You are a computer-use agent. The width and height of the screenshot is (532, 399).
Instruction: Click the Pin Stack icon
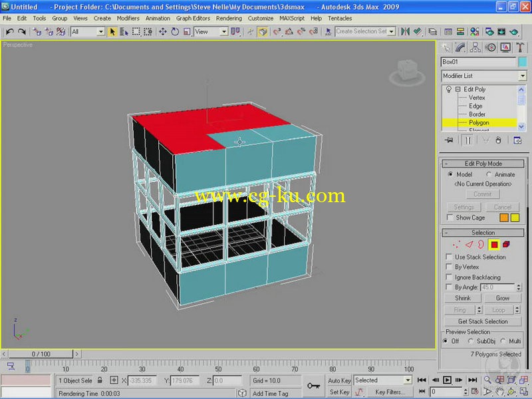449,140
